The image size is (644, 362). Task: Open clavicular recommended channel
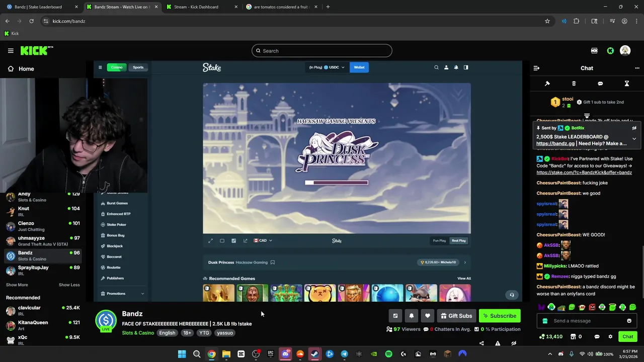tap(43, 311)
